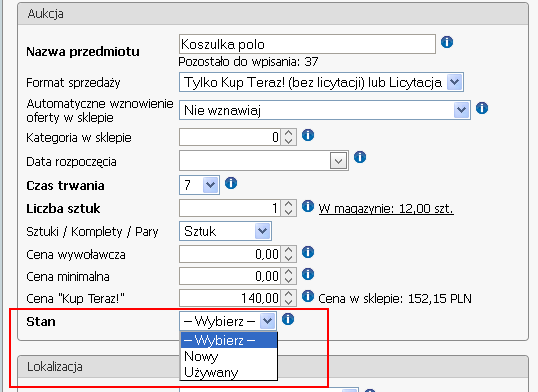Click Cena w sklepie: 152,15 PLN text
Screen dimensions: 538x392
tap(395, 299)
